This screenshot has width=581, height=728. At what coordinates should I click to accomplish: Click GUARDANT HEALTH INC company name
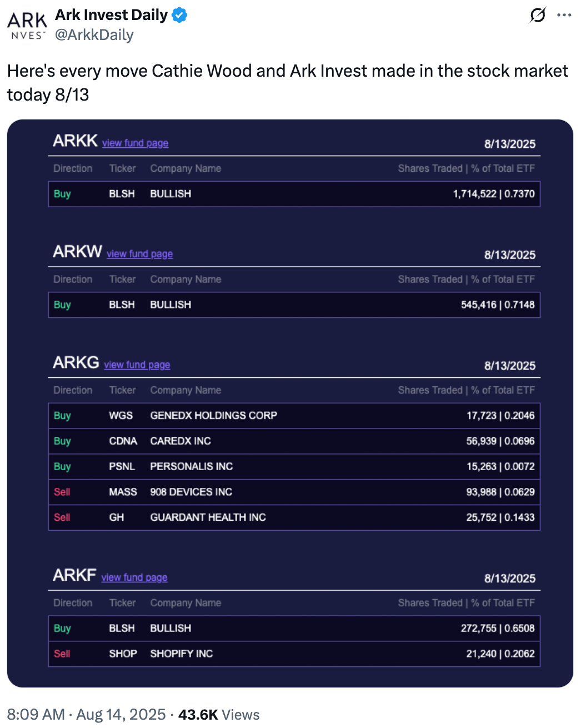(208, 517)
